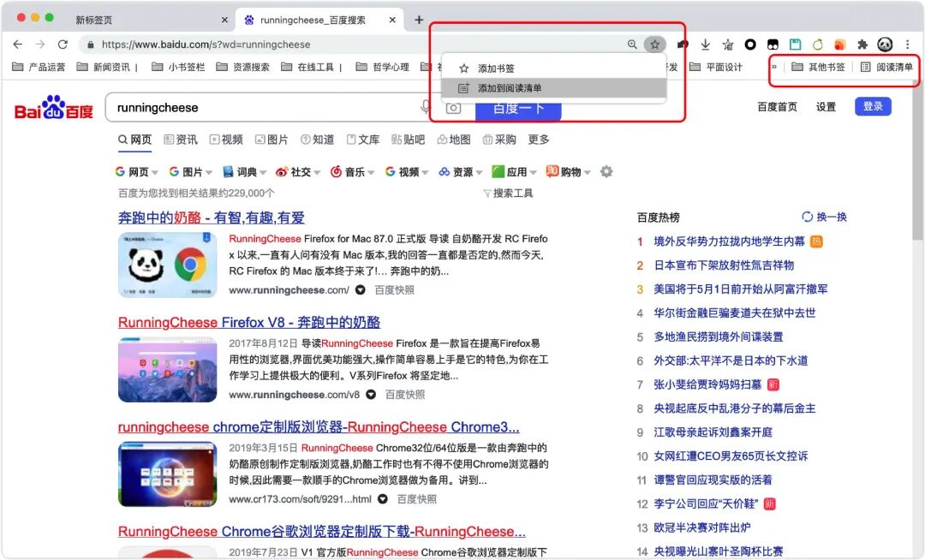Switch to the 地图 search tab
925x560 pixels.
[454, 140]
